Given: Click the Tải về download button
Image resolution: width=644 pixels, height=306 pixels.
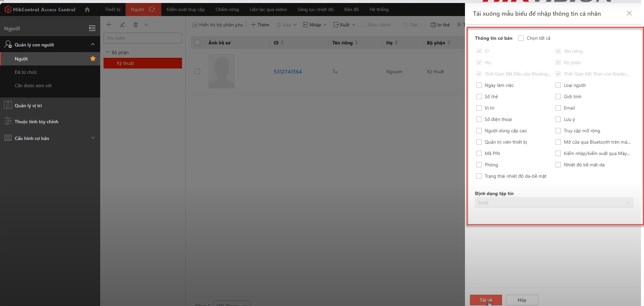Looking at the screenshot, I should [486, 300].
